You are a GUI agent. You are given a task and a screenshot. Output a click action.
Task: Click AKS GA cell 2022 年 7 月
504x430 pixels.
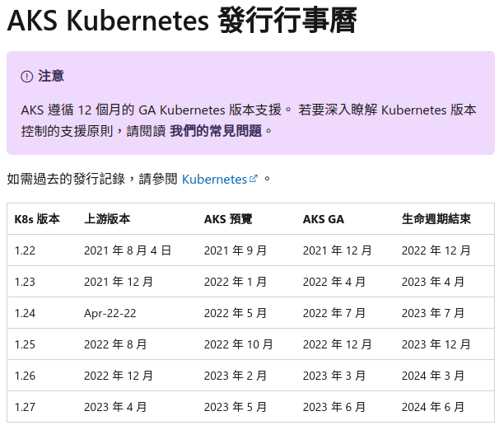(x=334, y=313)
